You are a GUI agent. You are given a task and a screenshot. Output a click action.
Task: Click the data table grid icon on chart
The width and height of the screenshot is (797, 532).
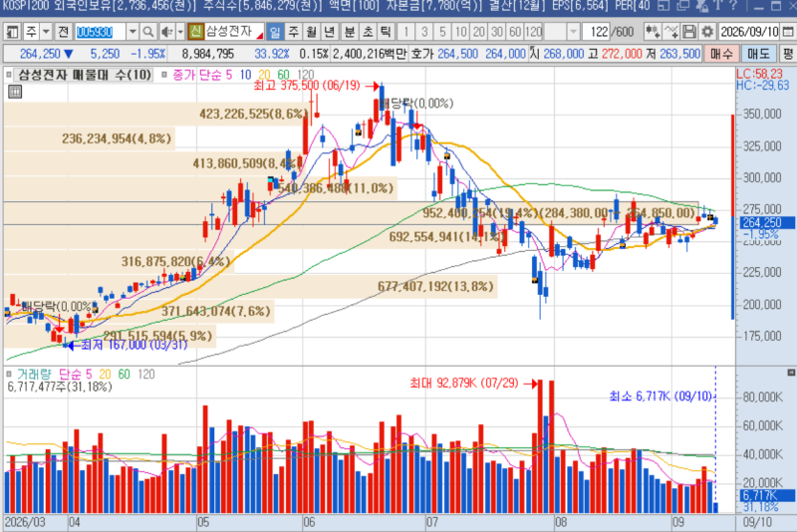click(x=15, y=92)
